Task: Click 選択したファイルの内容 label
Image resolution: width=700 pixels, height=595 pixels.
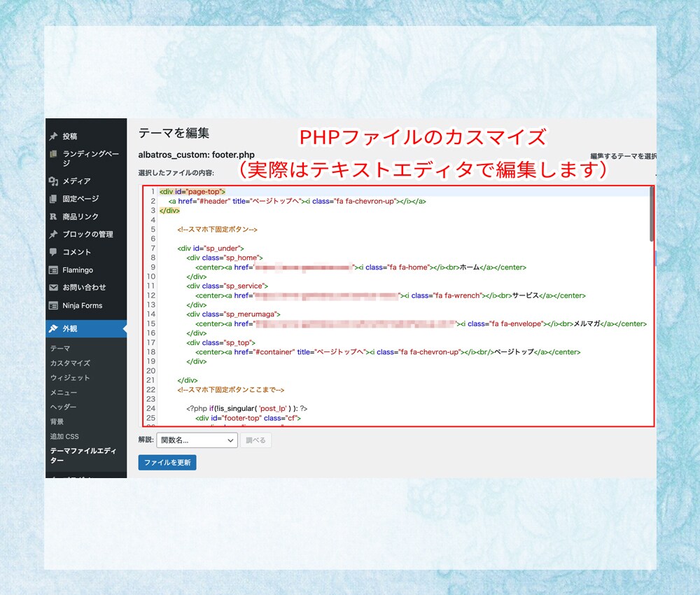Action: click(x=176, y=173)
